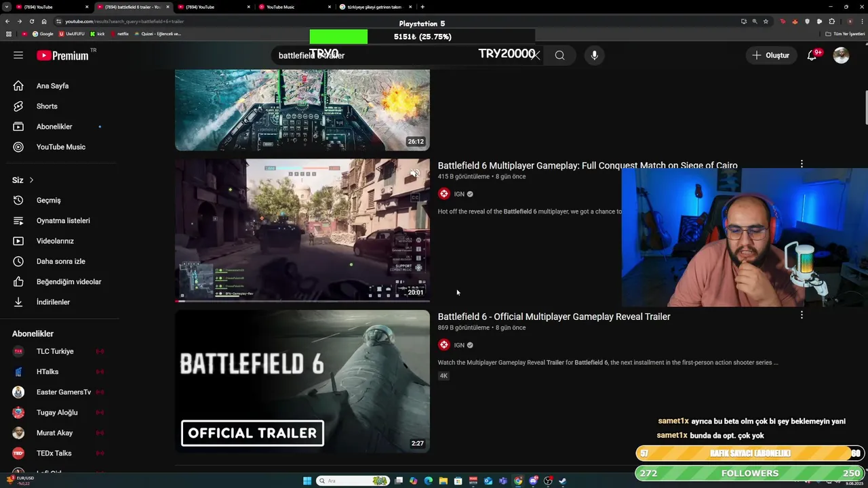This screenshot has width=868, height=488.
Task: Open Discord from the taskbar
Action: [533, 481]
